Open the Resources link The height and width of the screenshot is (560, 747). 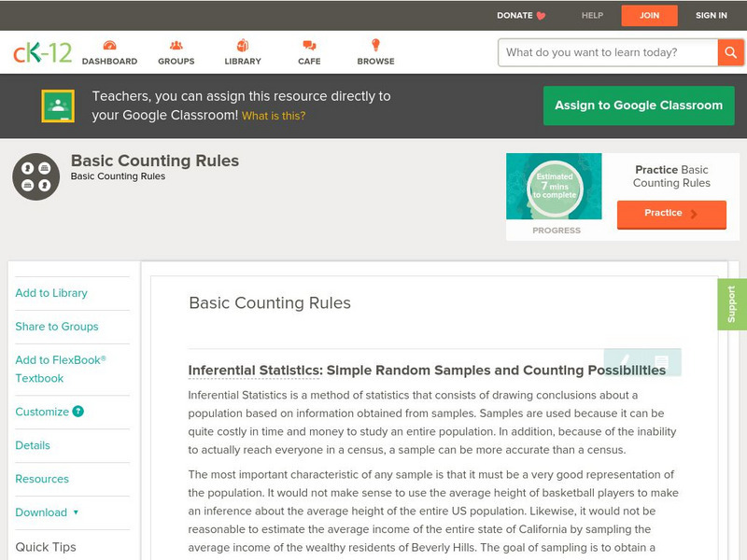42,479
